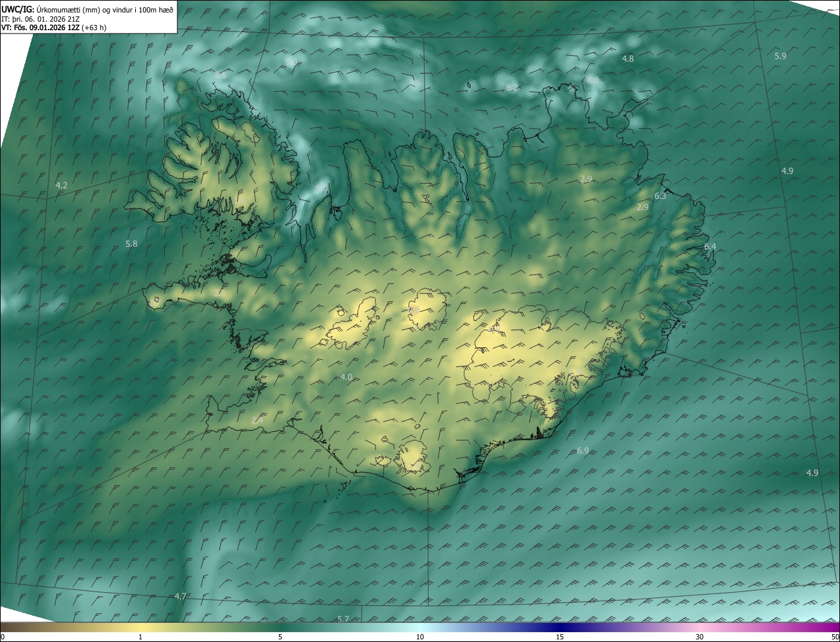The height and width of the screenshot is (642, 840).
Task: Click the 4.7 value label on the map
Action: pyautogui.click(x=180, y=596)
